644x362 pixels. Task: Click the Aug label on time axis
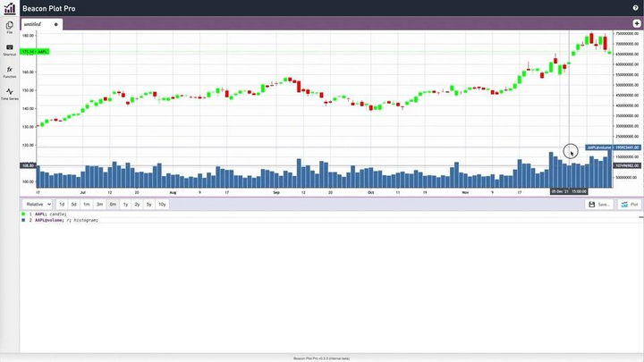(173, 192)
